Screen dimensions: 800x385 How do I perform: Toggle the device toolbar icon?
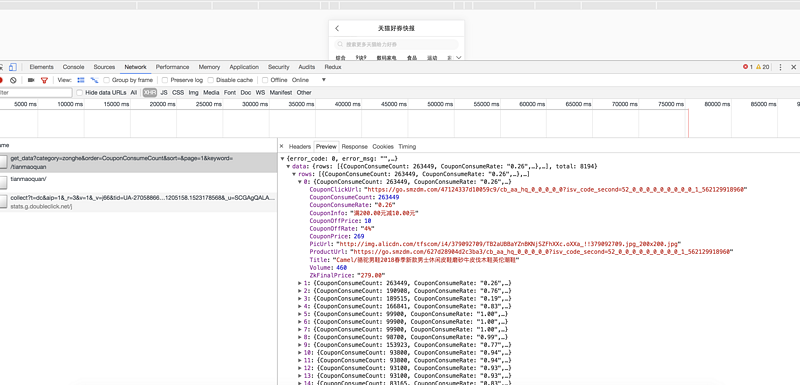click(x=13, y=67)
